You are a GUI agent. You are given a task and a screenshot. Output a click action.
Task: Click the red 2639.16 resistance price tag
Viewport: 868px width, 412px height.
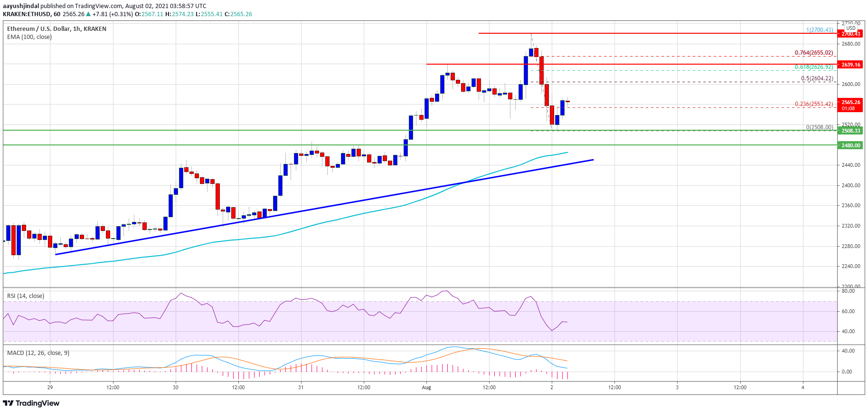pyautogui.click(x=851, y=65)
